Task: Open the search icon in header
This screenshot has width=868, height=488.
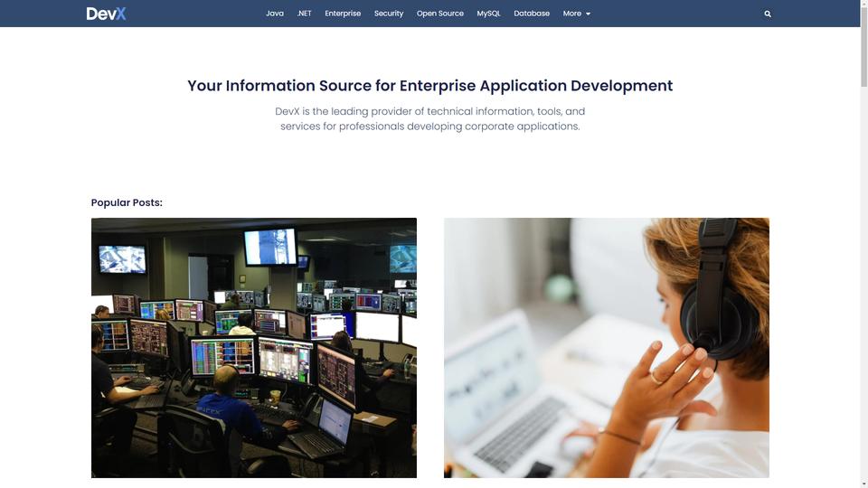Action: [768, 14]
